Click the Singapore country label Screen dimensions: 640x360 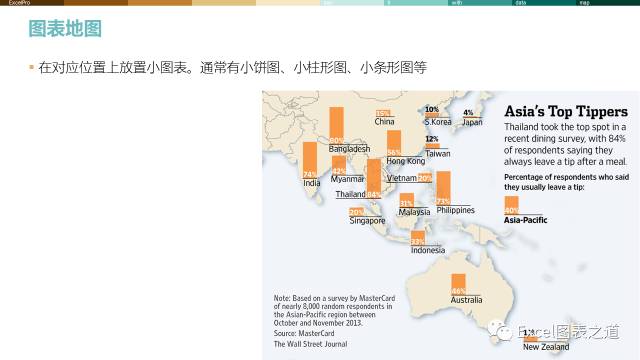367,221
